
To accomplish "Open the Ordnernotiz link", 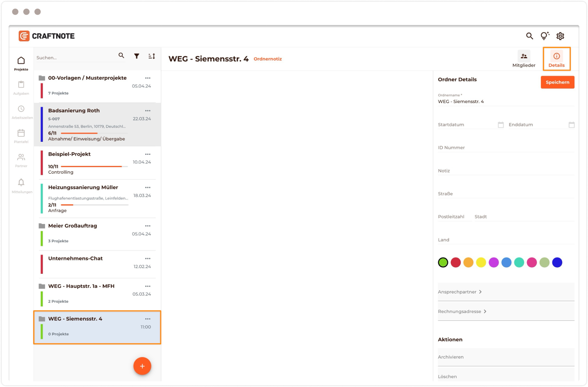I will click(268, 59).
